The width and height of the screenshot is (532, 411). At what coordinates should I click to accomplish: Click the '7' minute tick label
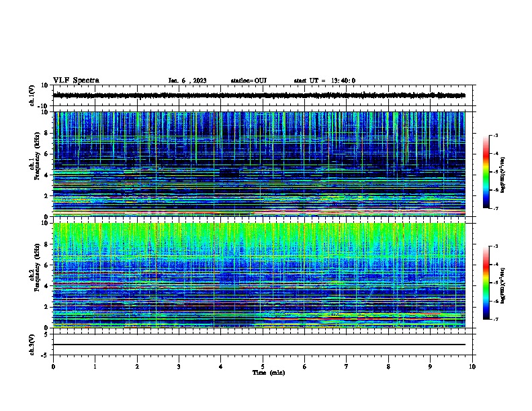(347, 367)
